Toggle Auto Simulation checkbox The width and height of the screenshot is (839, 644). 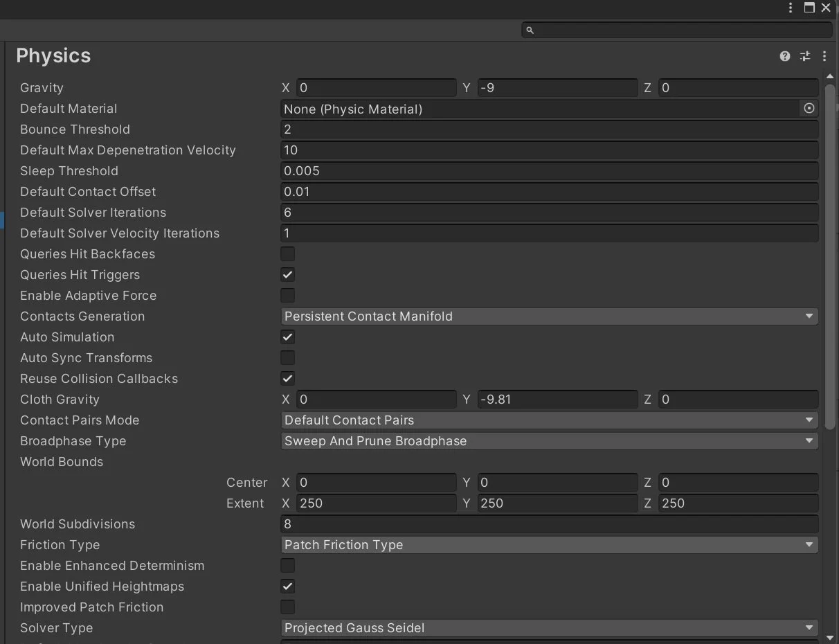[287, 337]
